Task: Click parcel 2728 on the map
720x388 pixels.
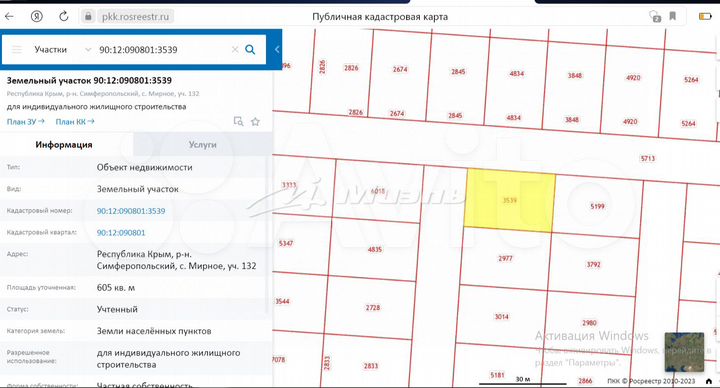Action: pos(373,308)
